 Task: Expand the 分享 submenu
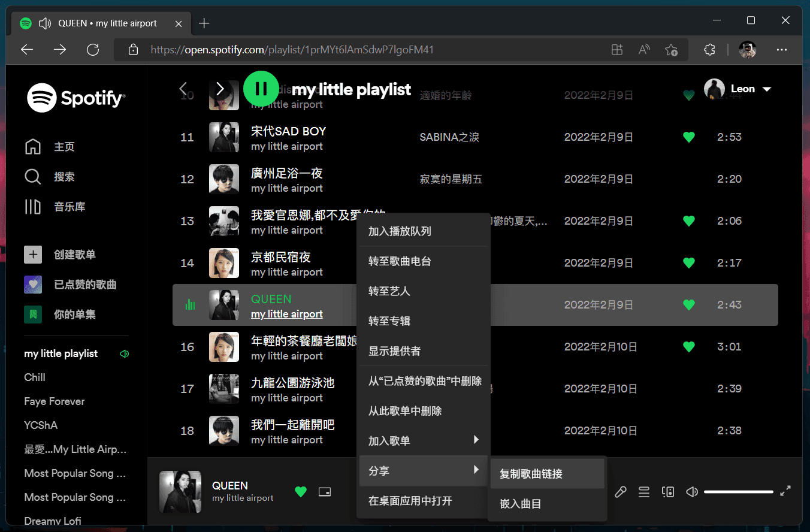click(x=424, y=471)
